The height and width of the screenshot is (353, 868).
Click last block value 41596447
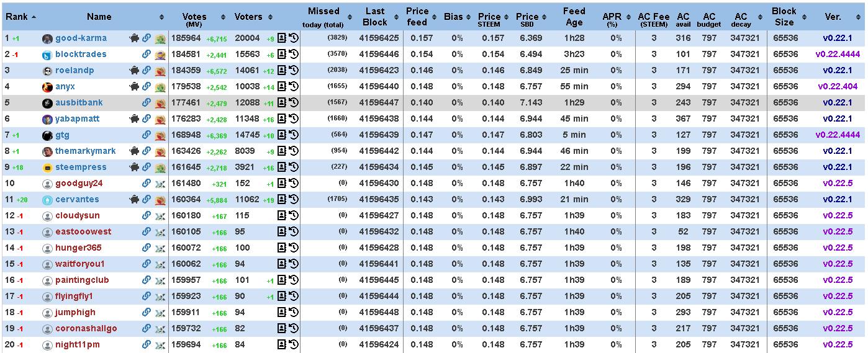pos(379,102)
